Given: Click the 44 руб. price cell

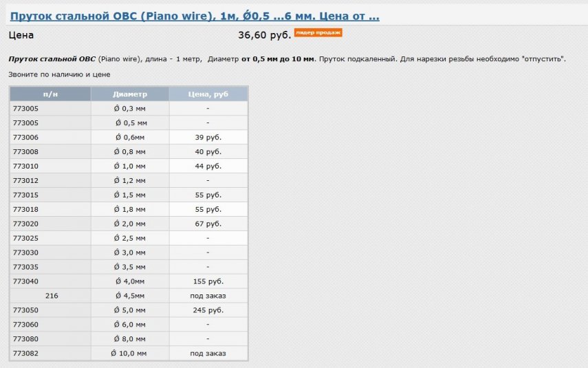Looking at the screenshot, I should pyautogui.click(x=208, y=166).
